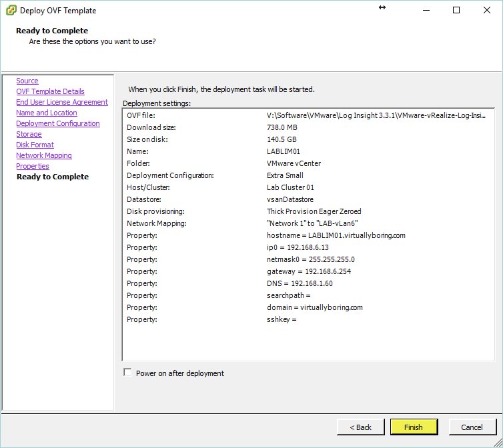Select the hostname property value
This screenshot has height=448, width=503.
point(336,235)
